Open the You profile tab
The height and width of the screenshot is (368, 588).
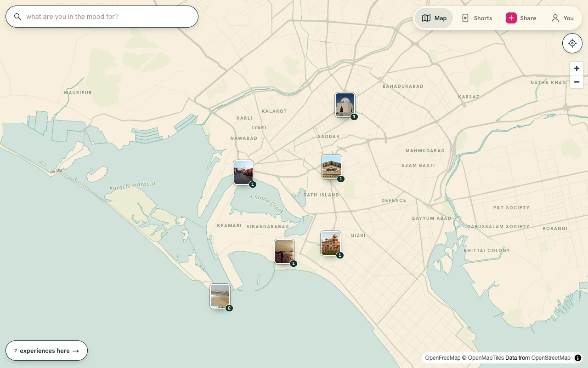(562, 18)
